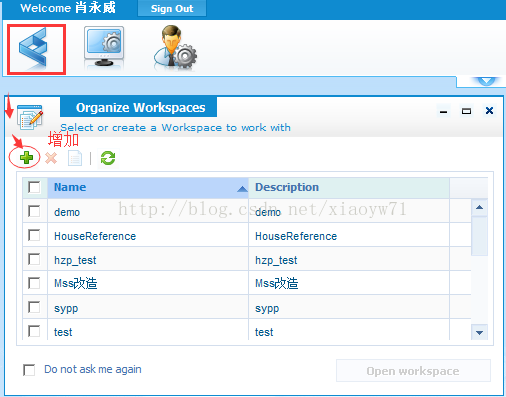Check the demo workspace checkbox
Image resolution: width=506 pixels, height=397 pixels.
click(34, 211)
